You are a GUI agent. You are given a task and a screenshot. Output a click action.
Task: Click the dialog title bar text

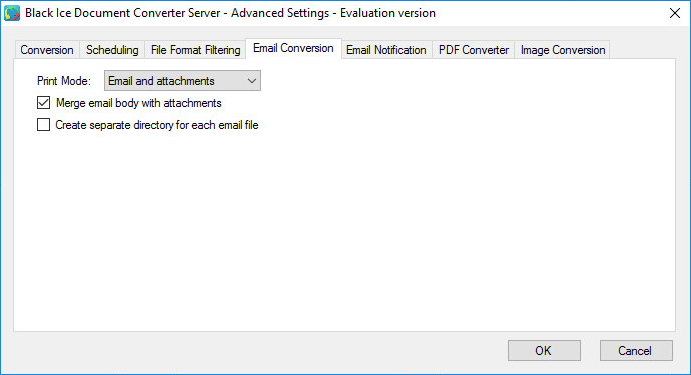[x=230, y=13]
